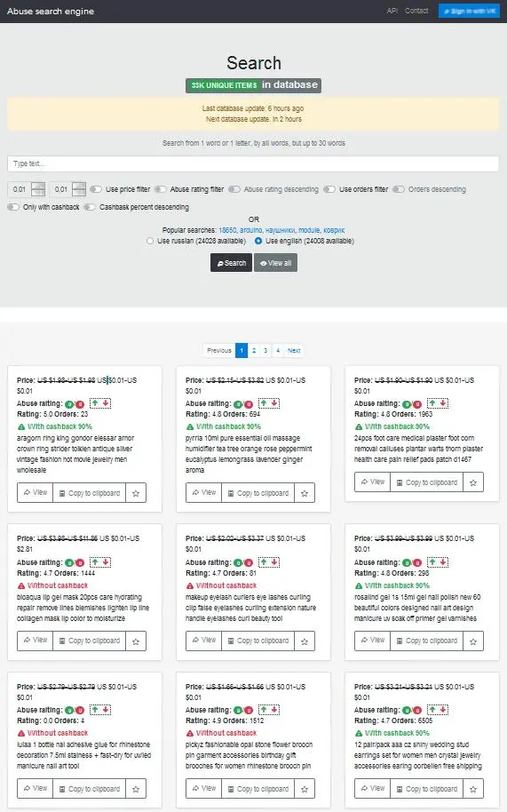Downvote abuse rating on eyelash curlers item

tap(274, 561)
